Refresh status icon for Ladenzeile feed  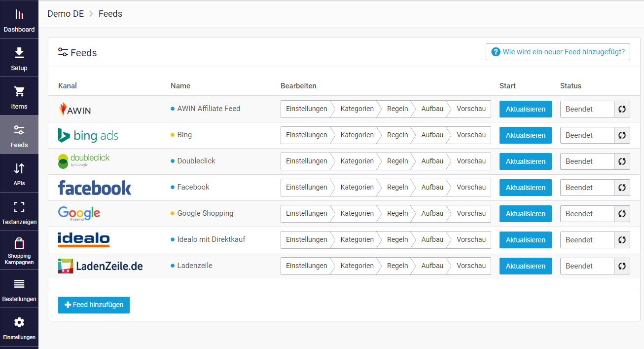point(622,266)
